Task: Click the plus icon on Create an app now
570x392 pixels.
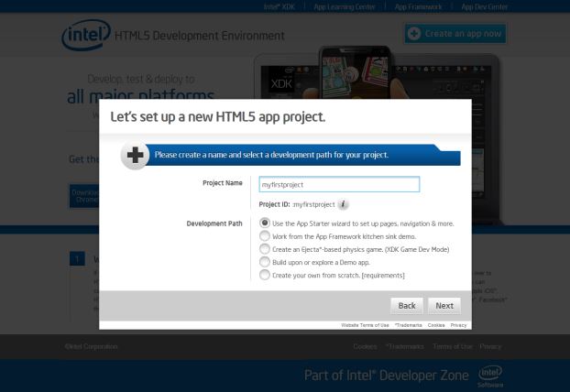Action: [414, 33]
